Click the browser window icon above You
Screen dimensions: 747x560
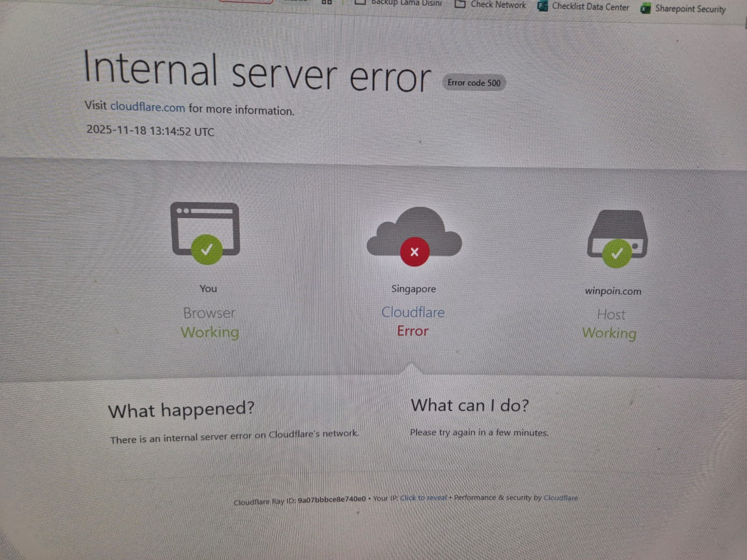click(x=205, y=229)
